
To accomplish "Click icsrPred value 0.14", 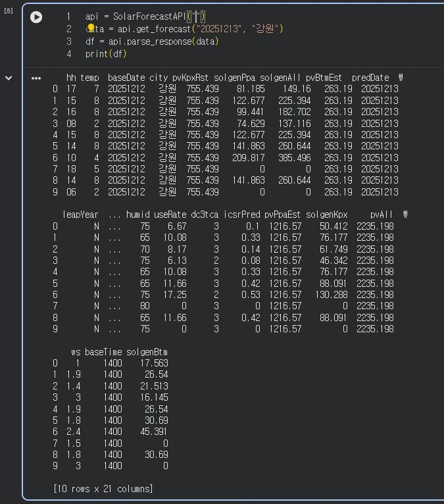I will click(x=251, y=249).
